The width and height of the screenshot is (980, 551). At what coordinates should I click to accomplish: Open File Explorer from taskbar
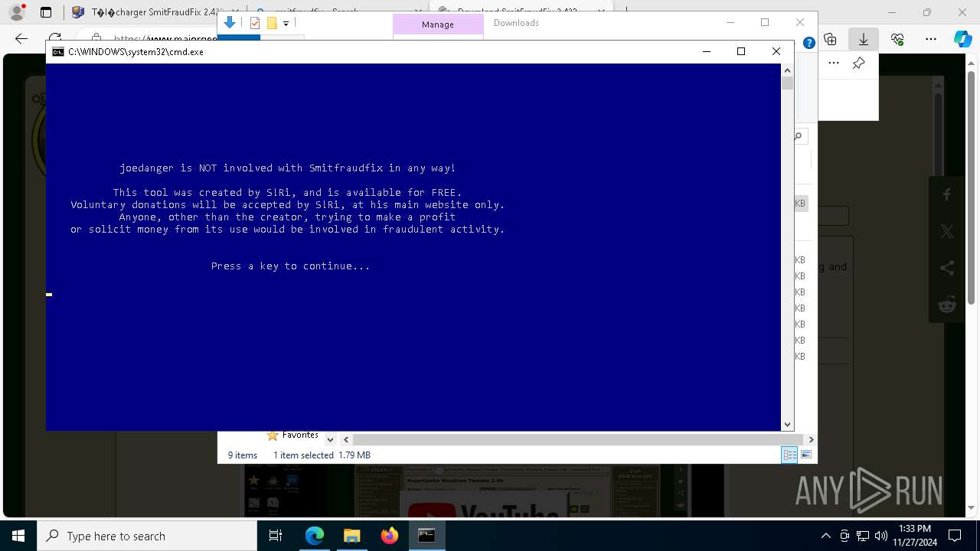tap(352, 536)
